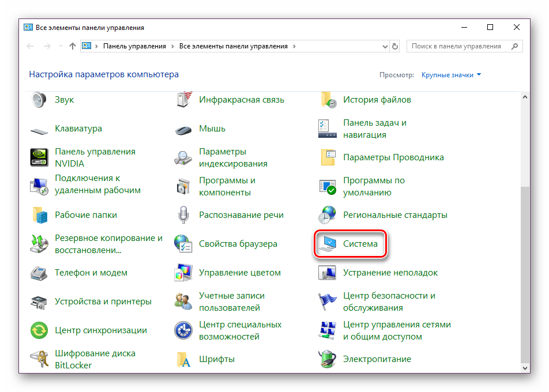Click the address bar control panel icon
Viewport: 549px width, 392px height.
(87, 46)
